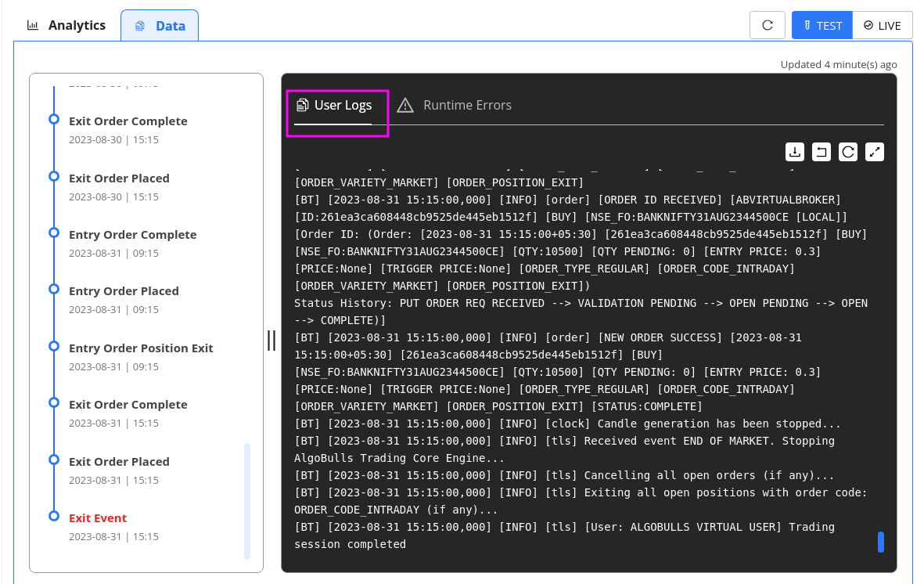This screenshot has width=924, height=584.
Task: Select the Entry Order Position Exit event
Action: click(x=141, y=357)
